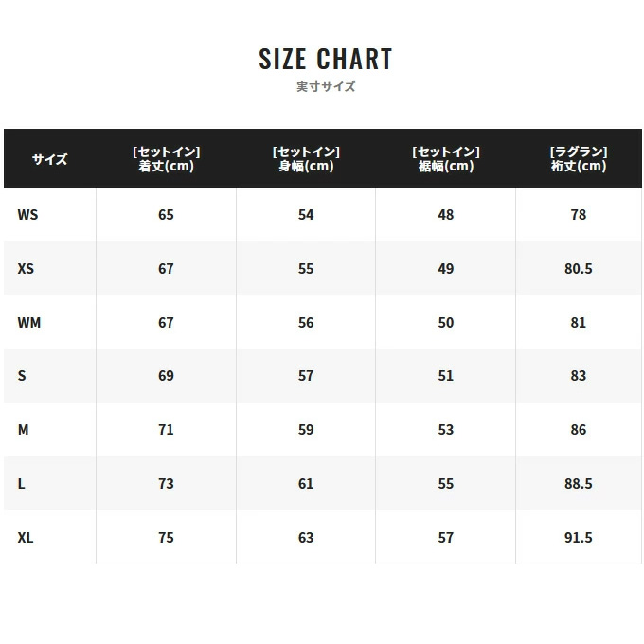The image size is (644, 644).
Task: Click the 56 body width for WM
Action: coord(306,323)
